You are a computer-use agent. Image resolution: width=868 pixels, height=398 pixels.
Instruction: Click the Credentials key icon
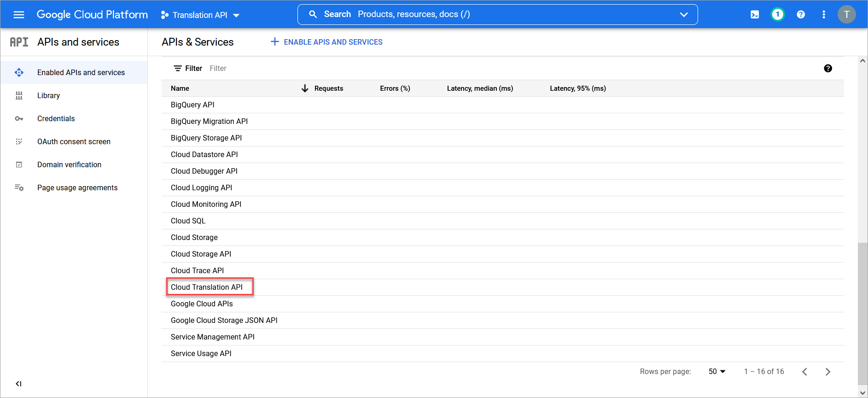(x=19, y=118)
